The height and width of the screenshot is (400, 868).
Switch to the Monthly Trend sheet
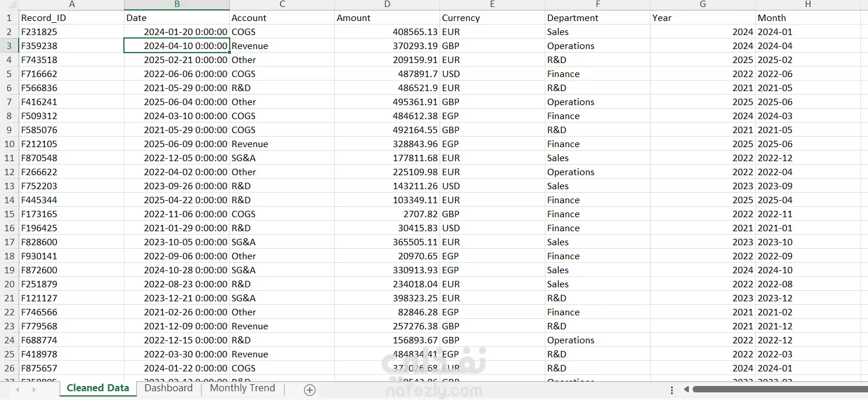(x=242, y=388)
